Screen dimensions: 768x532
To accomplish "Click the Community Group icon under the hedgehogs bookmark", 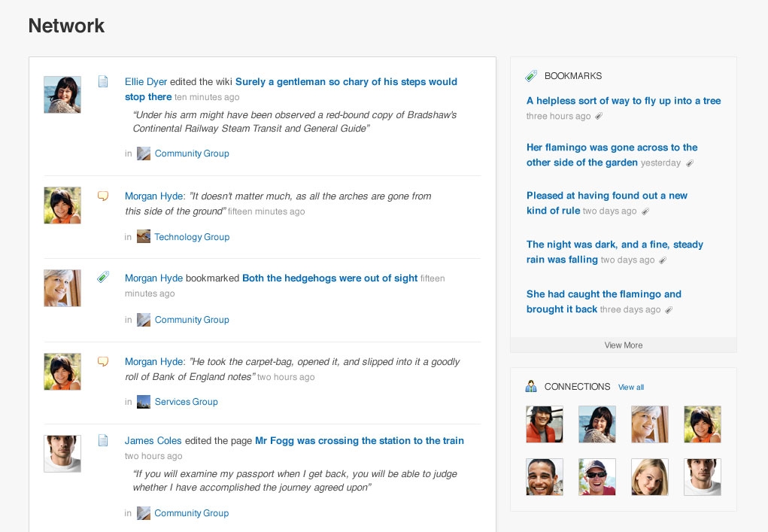I will click(144, 320).
